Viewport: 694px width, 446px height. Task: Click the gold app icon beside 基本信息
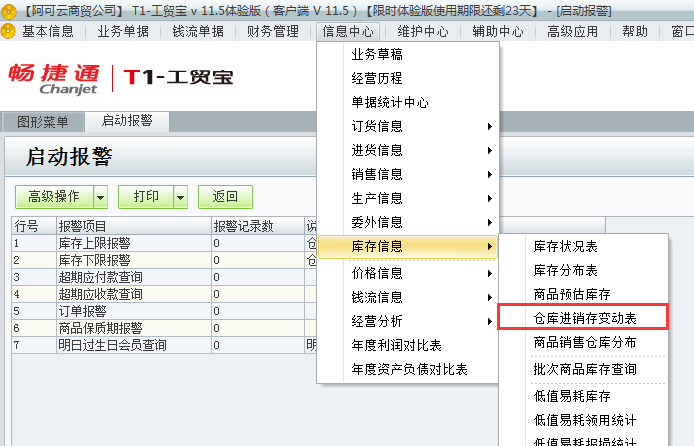[x=8, y=31]
